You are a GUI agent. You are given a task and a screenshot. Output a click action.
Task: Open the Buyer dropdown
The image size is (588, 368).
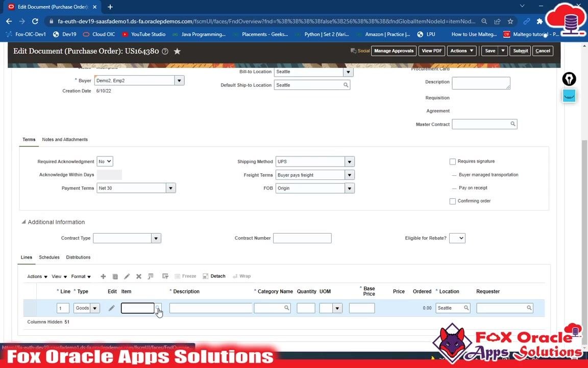(x=179, y=80)
